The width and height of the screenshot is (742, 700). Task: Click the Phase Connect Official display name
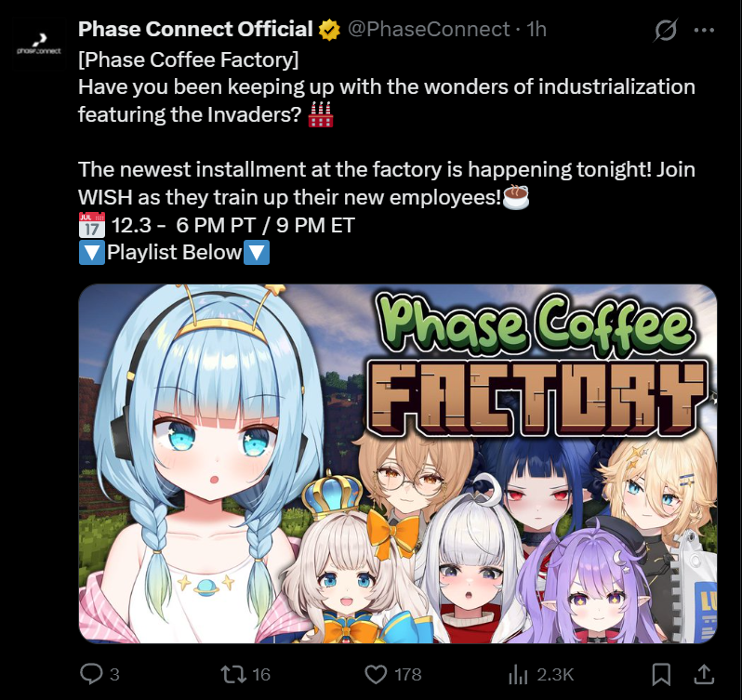(195, 30)
